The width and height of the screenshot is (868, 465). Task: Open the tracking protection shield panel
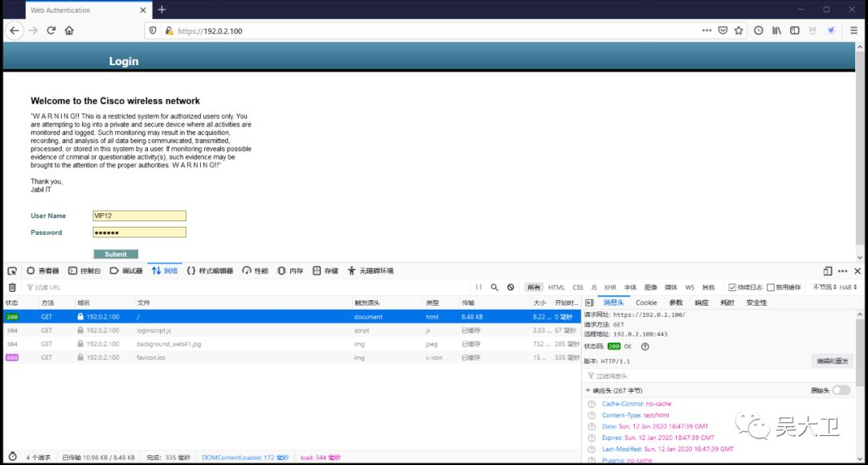(154, 31)
